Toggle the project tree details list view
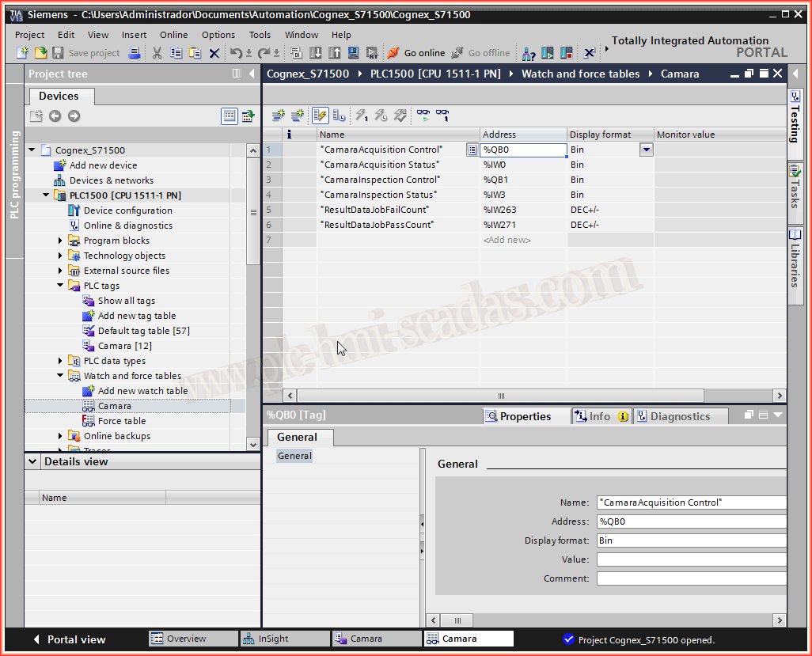The width and height of the screenshot is (812, 656). coord(229,116)
